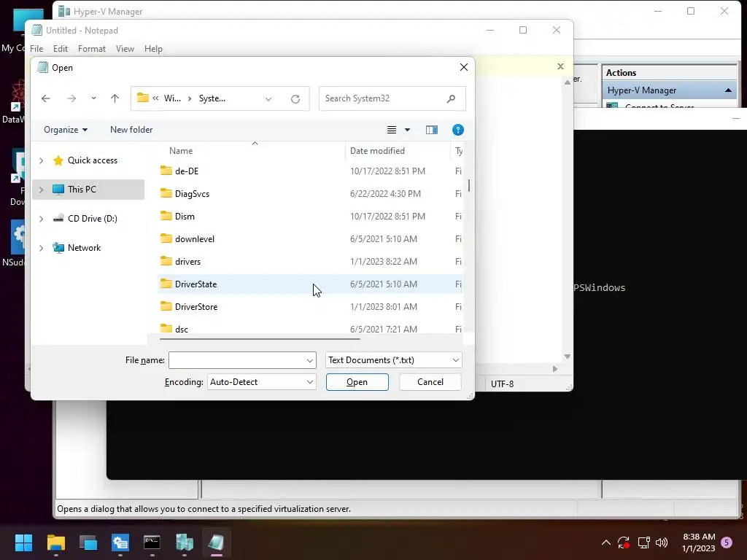Viewport: 747px width, 560px height.
Task: Refresh the System32 folder listing
Action: [x=295, y=98]
